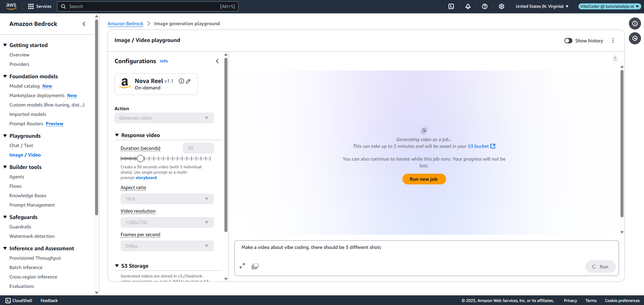Open Chat / Text playground

[x=21, y=145]
